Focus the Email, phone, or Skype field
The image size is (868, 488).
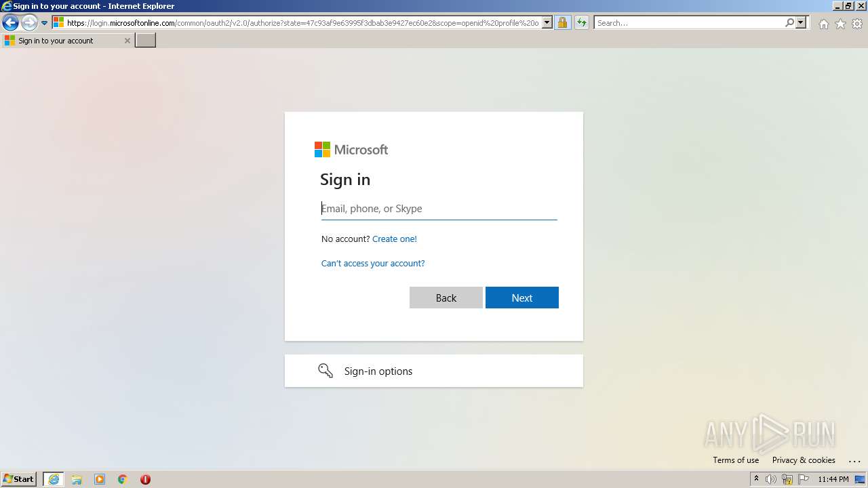tap(439, 209)
